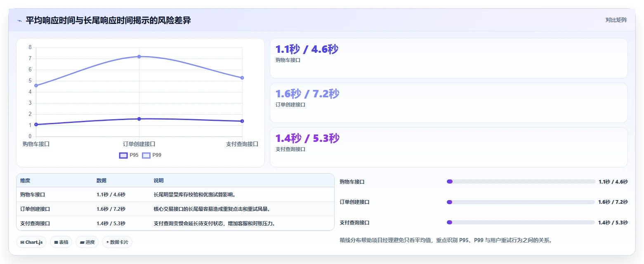The image size is (644, 264).
Task: Open the 1.6秒 / 7.2秒 data card
Action: coord(448,103)
